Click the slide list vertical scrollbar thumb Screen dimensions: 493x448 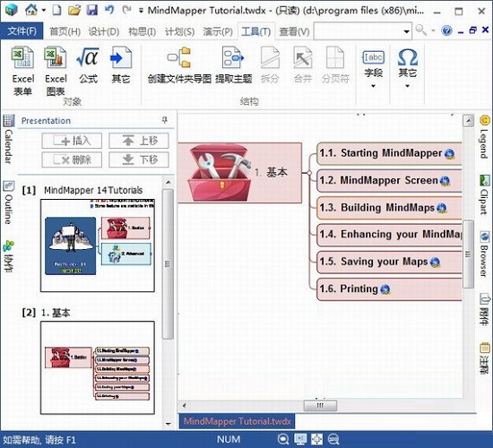click(168, 263)
